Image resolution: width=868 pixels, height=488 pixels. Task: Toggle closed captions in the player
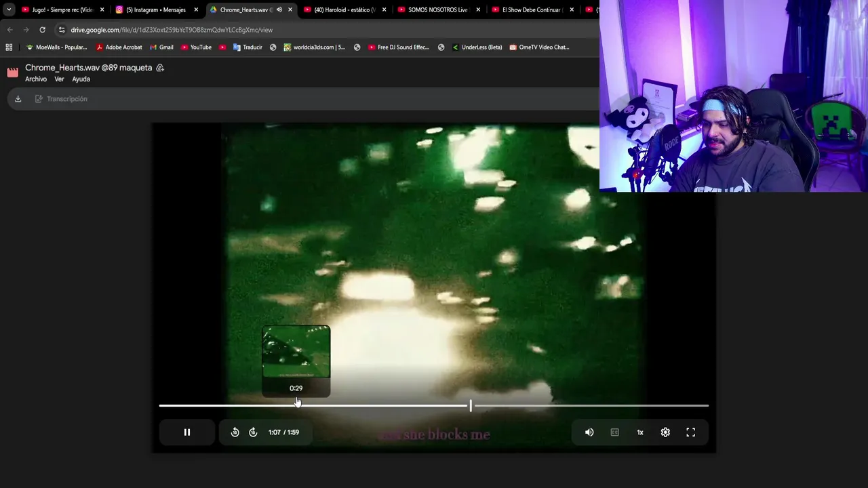(614, 432)
